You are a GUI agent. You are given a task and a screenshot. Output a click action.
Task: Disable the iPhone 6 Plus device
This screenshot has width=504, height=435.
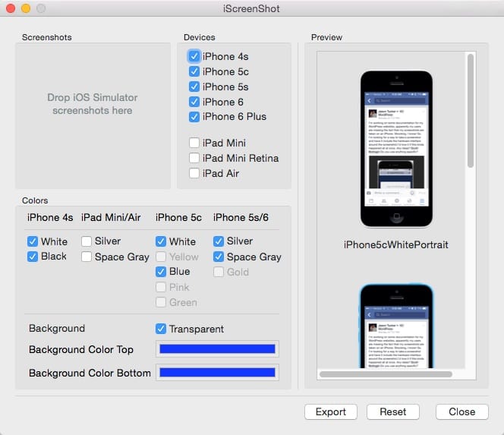tap(194, 117)
